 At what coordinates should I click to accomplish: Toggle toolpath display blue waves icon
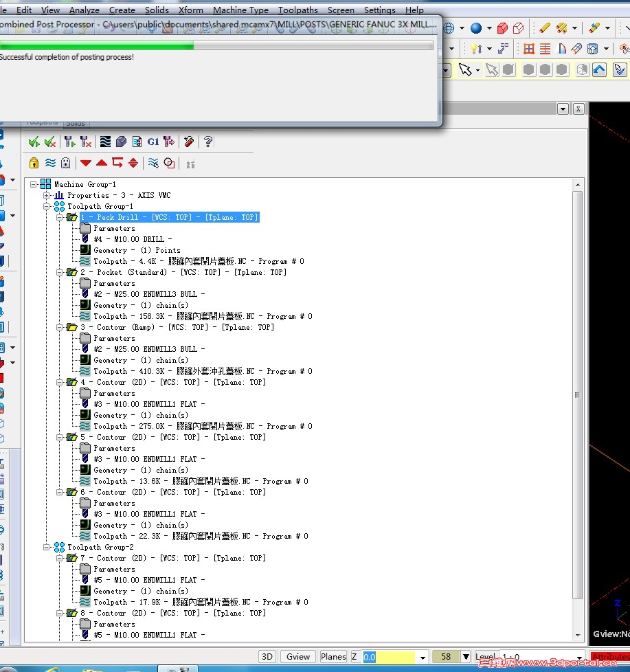(x=50, y=164)
